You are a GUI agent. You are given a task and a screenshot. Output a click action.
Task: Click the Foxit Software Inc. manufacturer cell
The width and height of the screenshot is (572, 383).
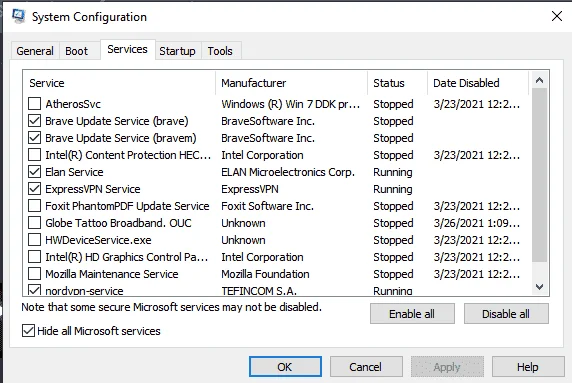(267, 206)
